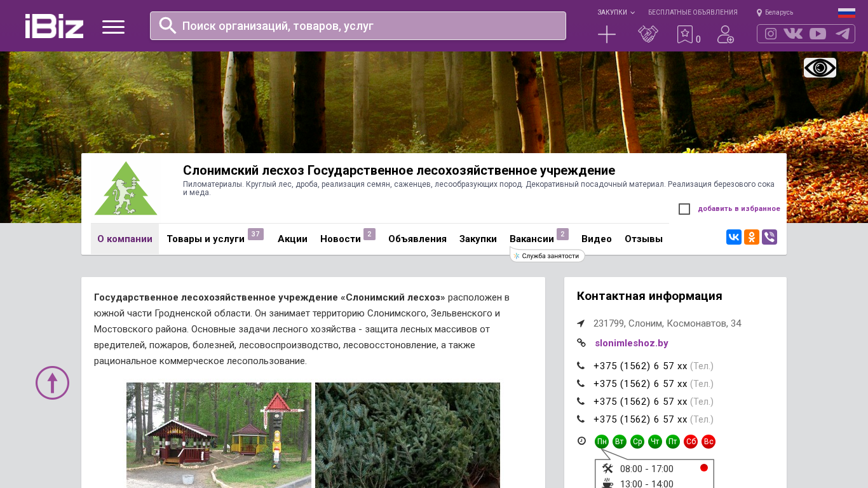Share via Viber icon

point(769,237)
